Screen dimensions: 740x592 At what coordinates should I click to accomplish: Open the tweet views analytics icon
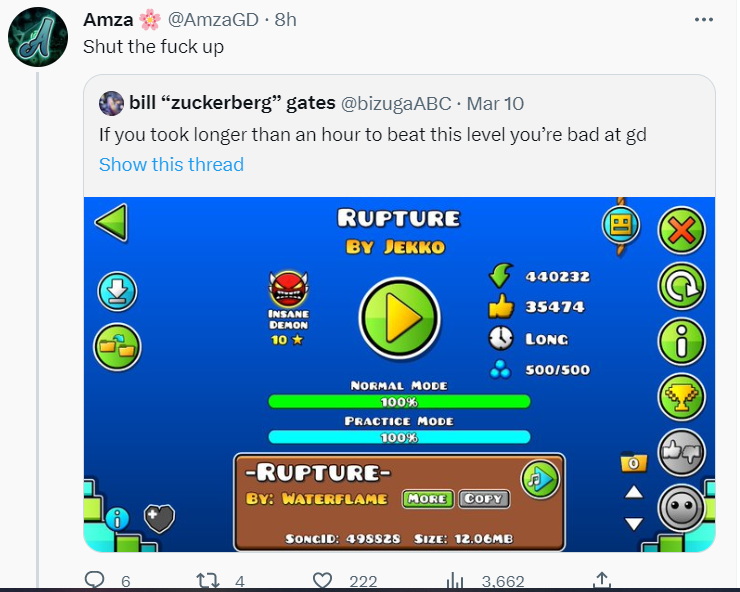pyautogui.click(x=454, y=581)
